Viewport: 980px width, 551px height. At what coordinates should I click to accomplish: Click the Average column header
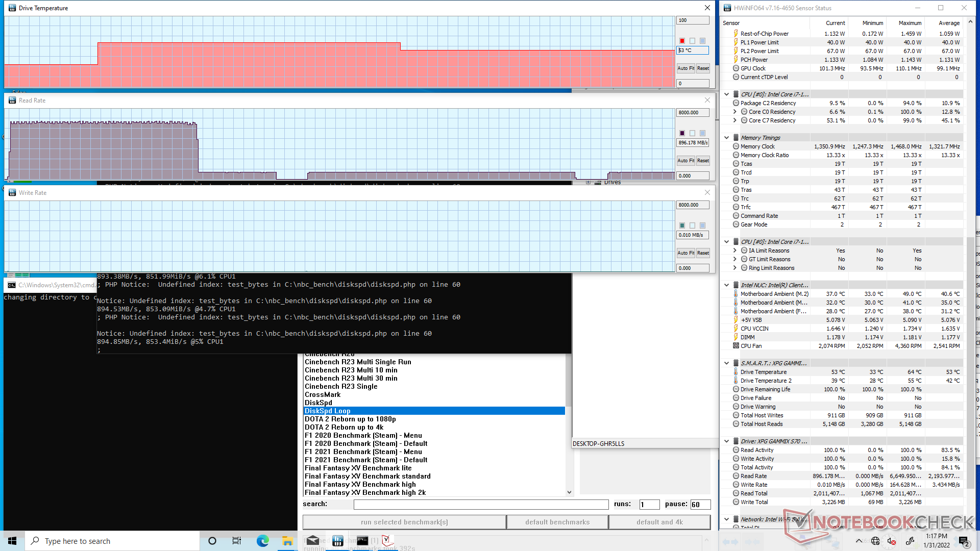pyautogui.click(x=949, y=23)
